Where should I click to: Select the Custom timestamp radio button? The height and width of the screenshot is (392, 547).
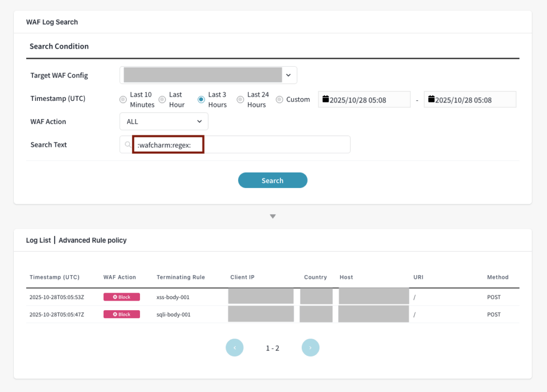point(279,99)
